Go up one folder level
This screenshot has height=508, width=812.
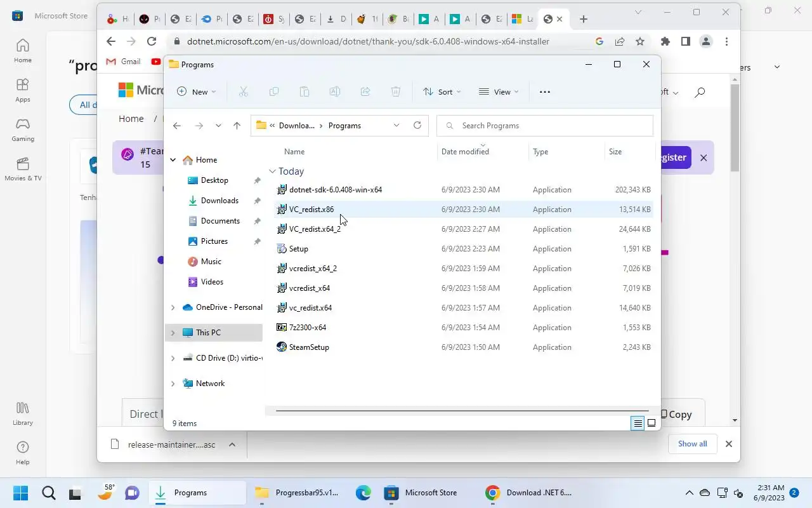[237, 126]
